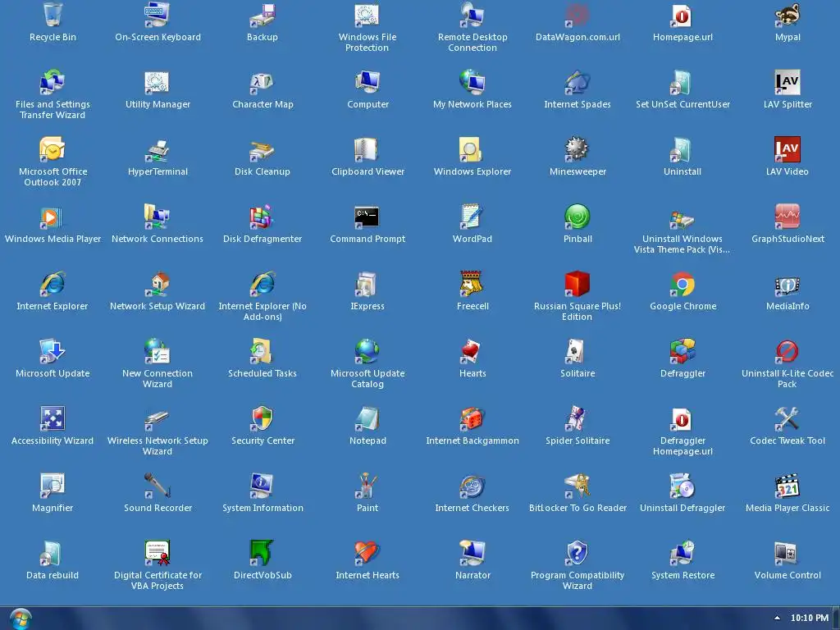840x630 pixels.
Task: Launch WordPad icon
Action: click(x=472, y=217)
